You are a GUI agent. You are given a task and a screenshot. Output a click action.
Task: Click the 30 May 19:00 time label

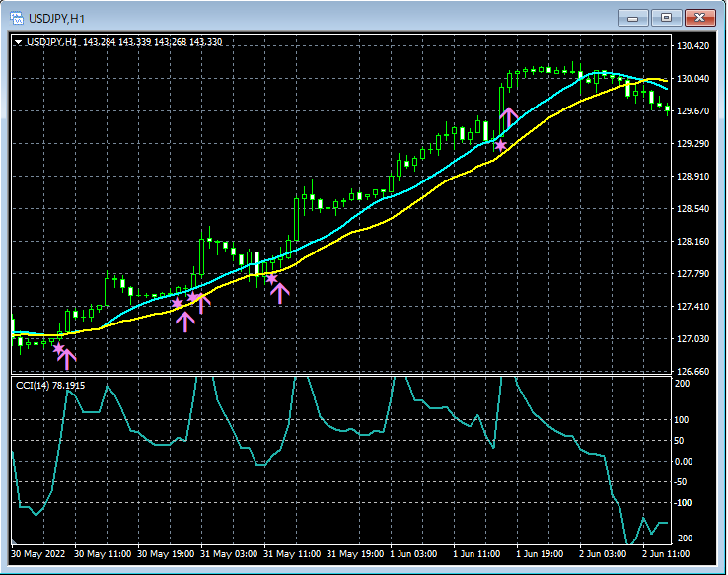click(166, 554)
